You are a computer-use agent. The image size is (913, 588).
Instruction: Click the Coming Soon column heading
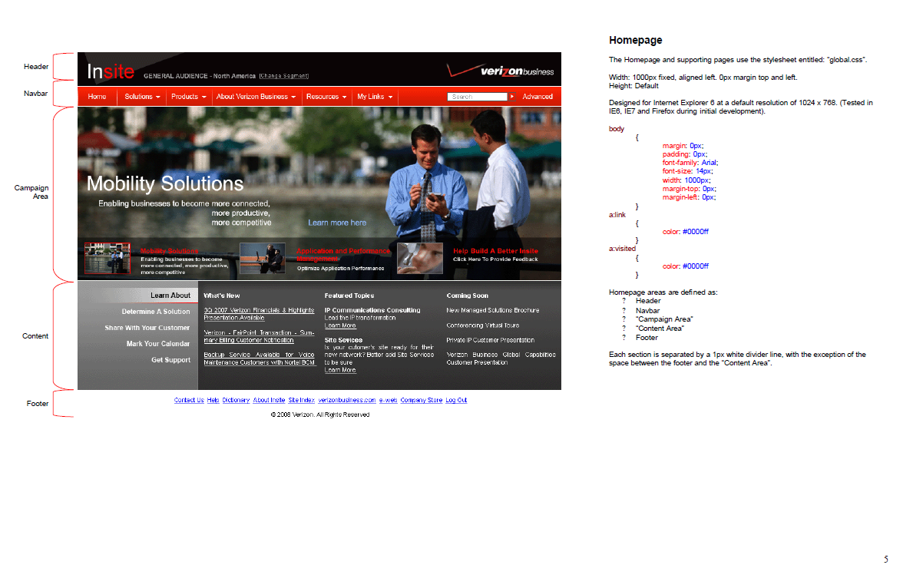pyautogui.click(x=468, y=296)
